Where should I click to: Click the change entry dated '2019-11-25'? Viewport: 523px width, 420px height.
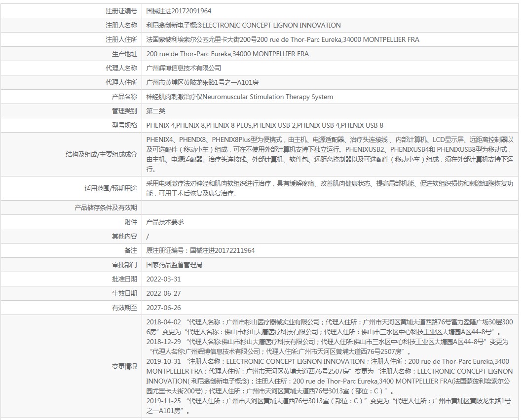[x=329, y=406]
